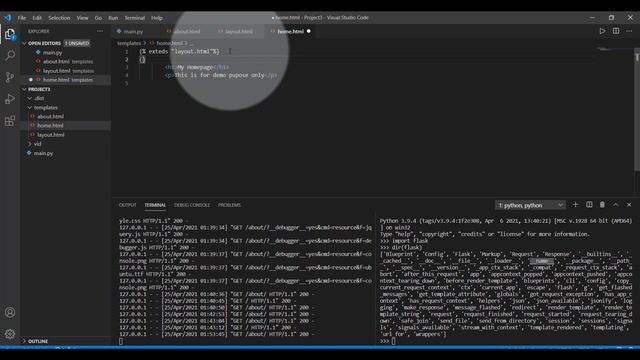The width and height of the screenshot is (640, 360).
Task: Click the demo purpose paragraph code line
Action: coord(221,75)
